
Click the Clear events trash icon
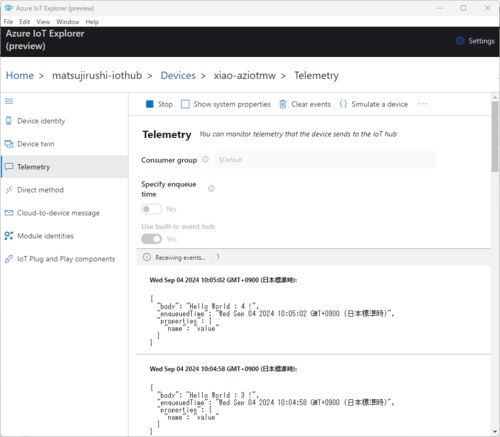283,104
